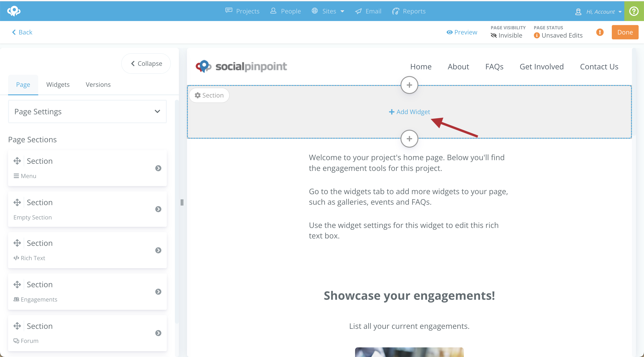Image resolution: width=644 pixels, height=357 pixels.
Task: Open the Empty Section arrow button
Action: click(158, 209)
